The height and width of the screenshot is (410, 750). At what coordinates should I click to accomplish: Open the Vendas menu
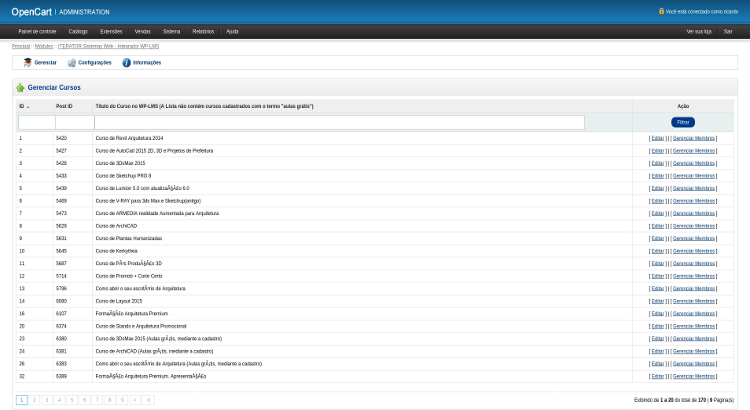tap(143, 32)
